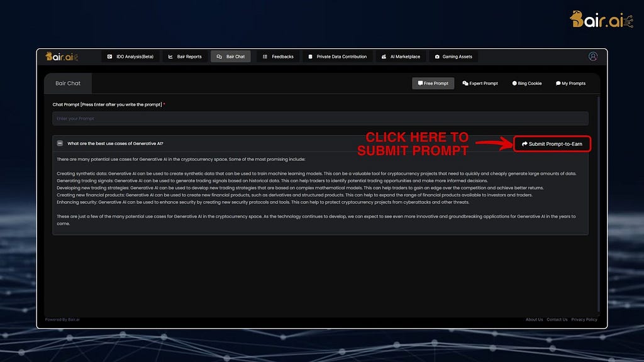Click the Submit Prompt-to-Earn button
The width and height of the screenshot is (644, 362).
(x=552, y=144)
